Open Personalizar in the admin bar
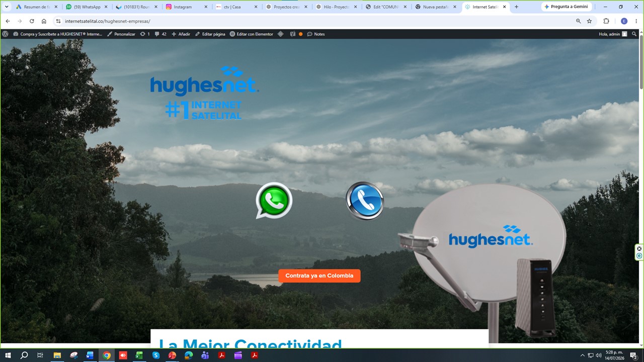The image size is (644, 362). 121,34
